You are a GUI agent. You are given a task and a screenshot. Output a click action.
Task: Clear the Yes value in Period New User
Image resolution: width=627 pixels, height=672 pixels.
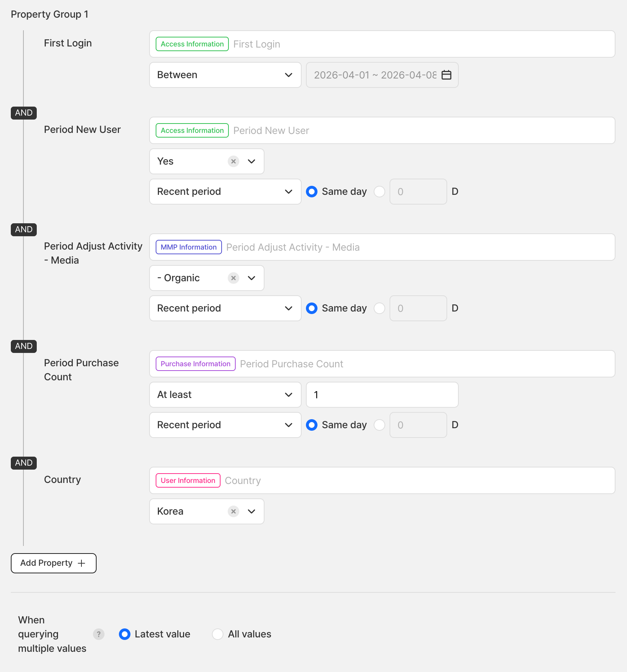click(234, 161)
